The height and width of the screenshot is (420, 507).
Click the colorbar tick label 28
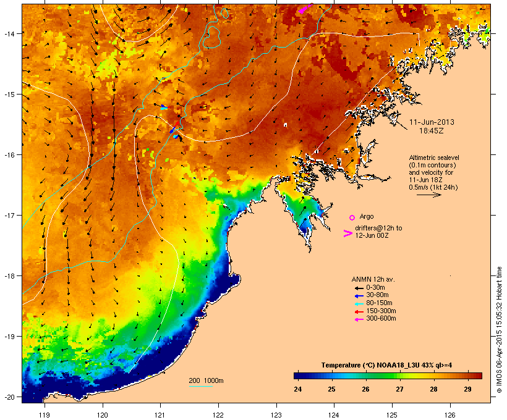point(433,389)
